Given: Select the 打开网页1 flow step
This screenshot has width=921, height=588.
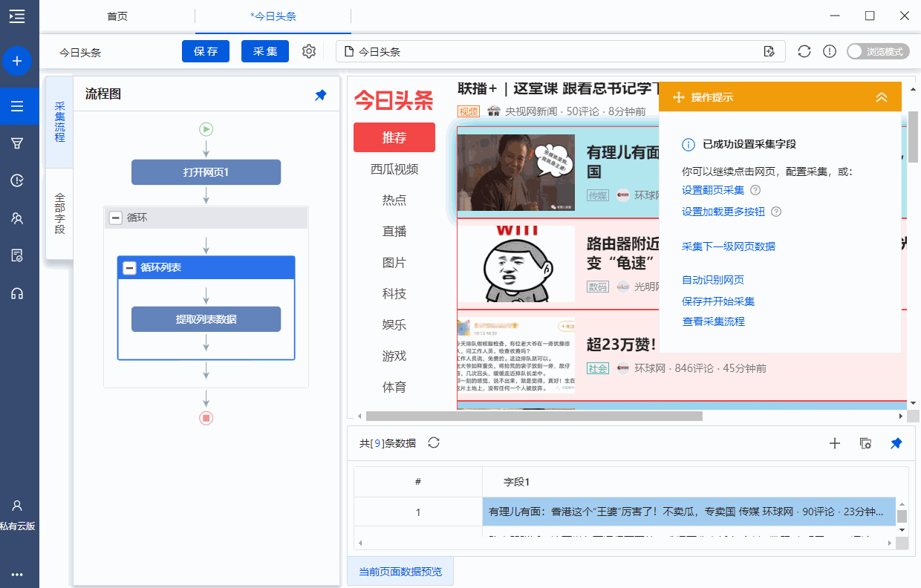Looking at the screenshot, I should click(206, 172).
